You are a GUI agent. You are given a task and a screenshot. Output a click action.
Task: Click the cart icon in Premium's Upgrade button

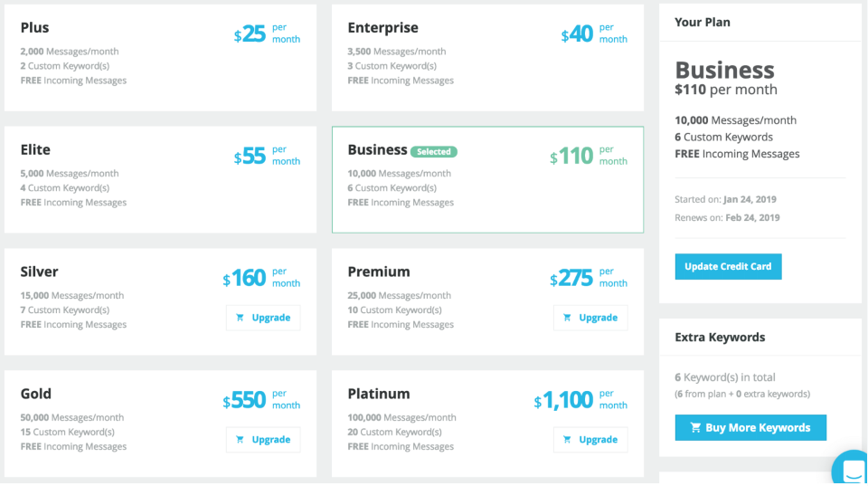567,318
